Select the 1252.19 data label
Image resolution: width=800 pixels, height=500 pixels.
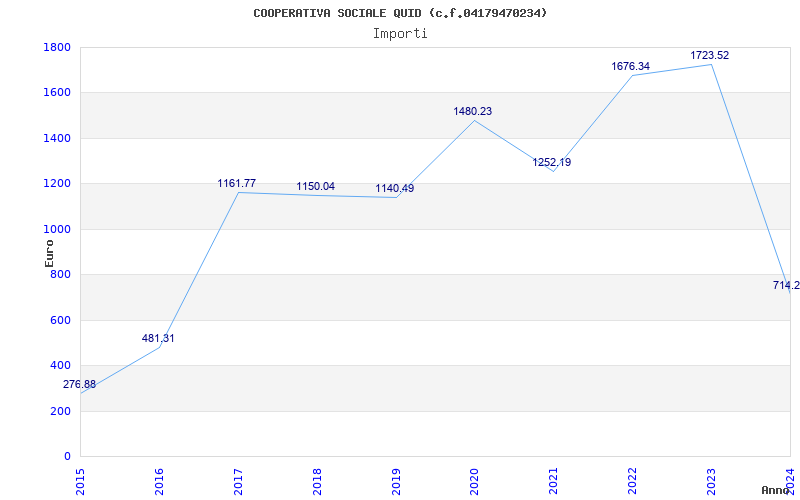coord(552,162)
